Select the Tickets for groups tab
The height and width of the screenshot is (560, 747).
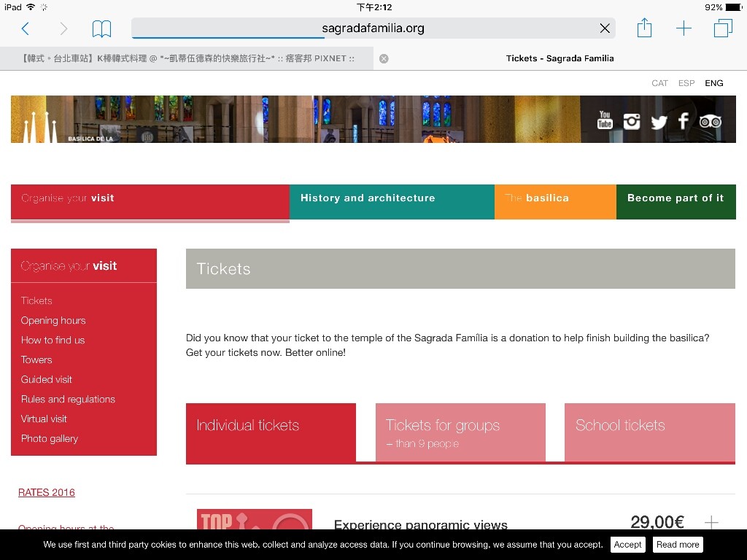[x=460, y=432]
